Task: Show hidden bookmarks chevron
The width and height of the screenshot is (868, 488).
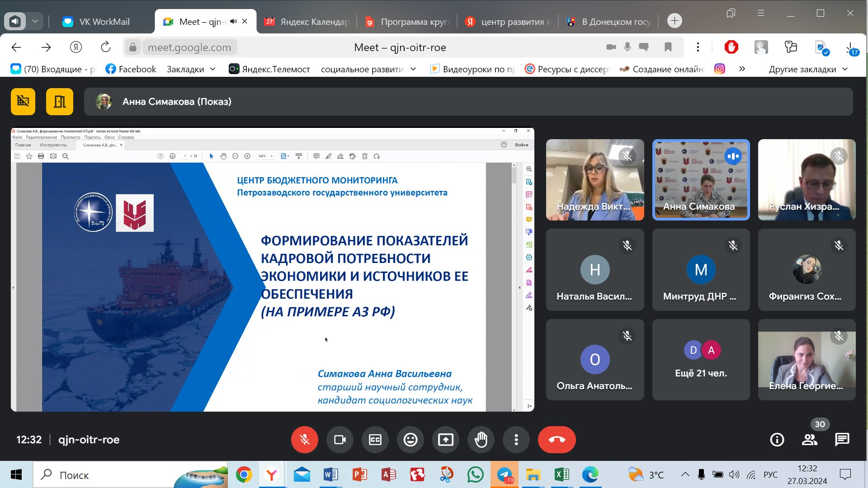Action: pos(742,69)
